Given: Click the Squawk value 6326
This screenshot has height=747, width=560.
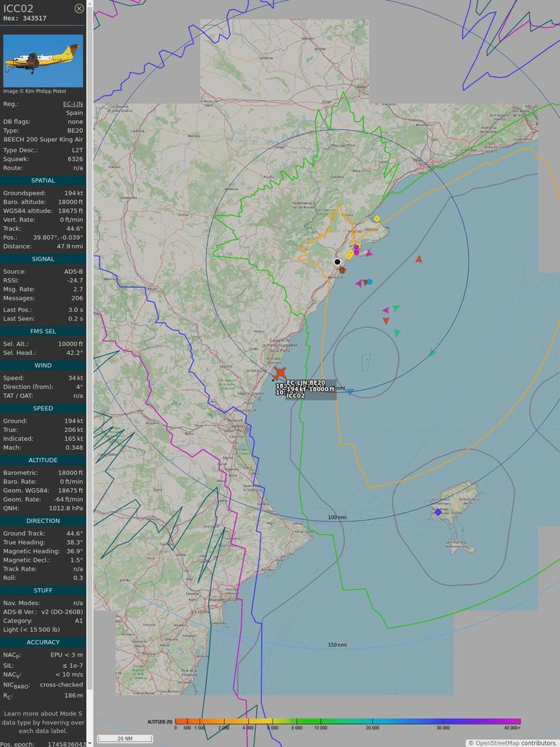Looking at the screenshot, I should pos(75,159).
